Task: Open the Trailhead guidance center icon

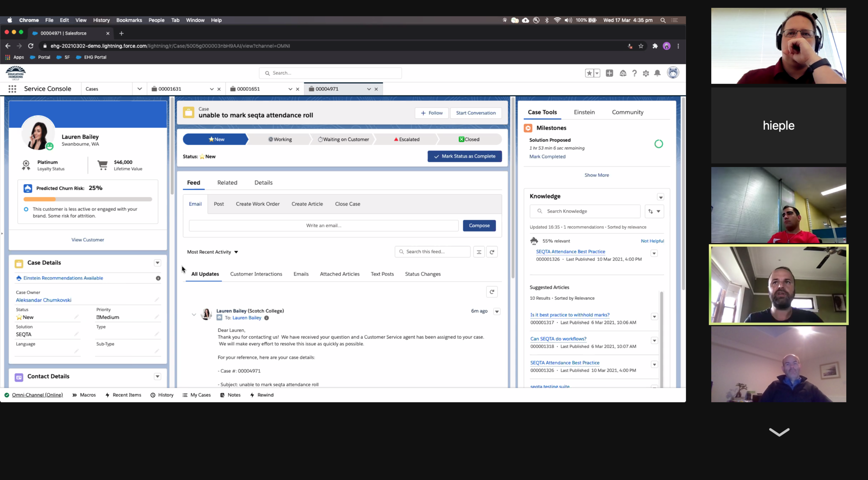Action: 623,73
